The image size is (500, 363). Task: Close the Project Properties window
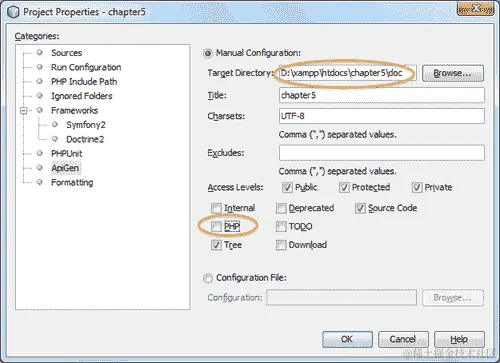[x=475, y=8]
